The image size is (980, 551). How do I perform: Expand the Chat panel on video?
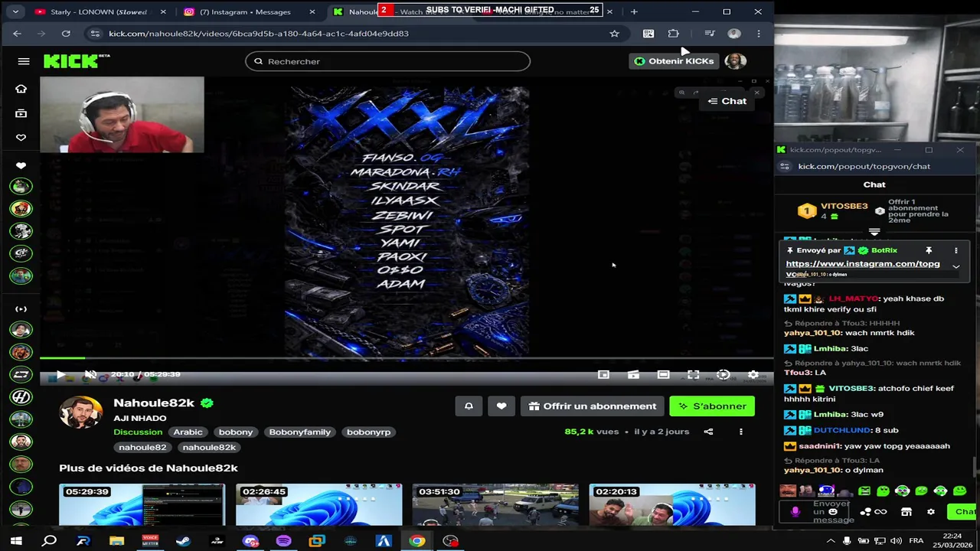click(x=727, y=101)
